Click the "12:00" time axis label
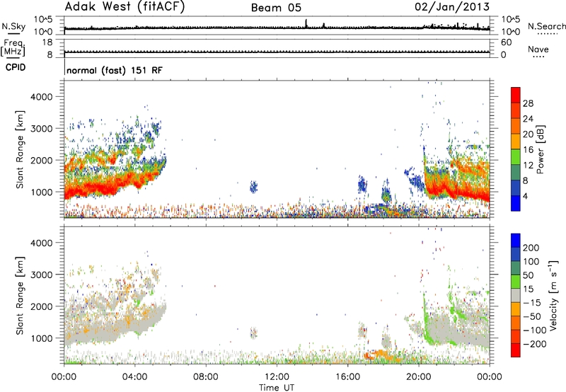566x392 pixels. pyautogui.click(x=277, y=377)
